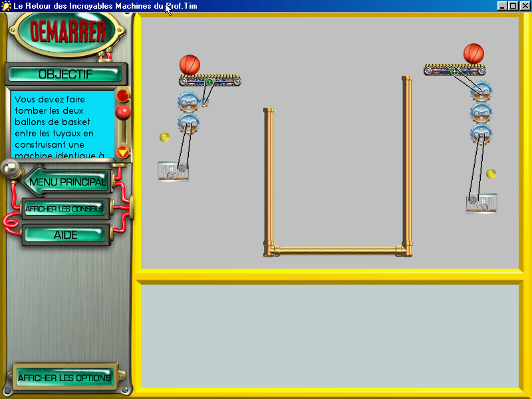Open the AIDE help button
Screen dimensions: 532x399
65,235
